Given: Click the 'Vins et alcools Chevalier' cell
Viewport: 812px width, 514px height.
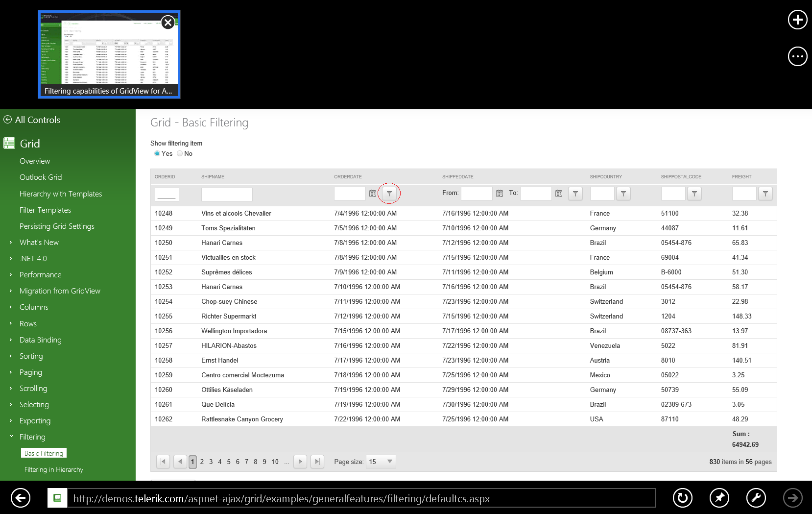Looking at the screenshot, I should tap(236, 214).
